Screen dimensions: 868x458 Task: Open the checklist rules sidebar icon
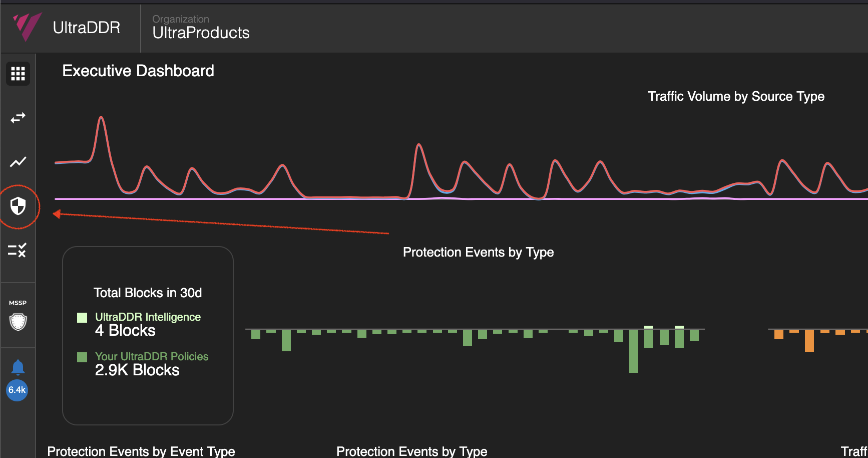coord(18,250)
